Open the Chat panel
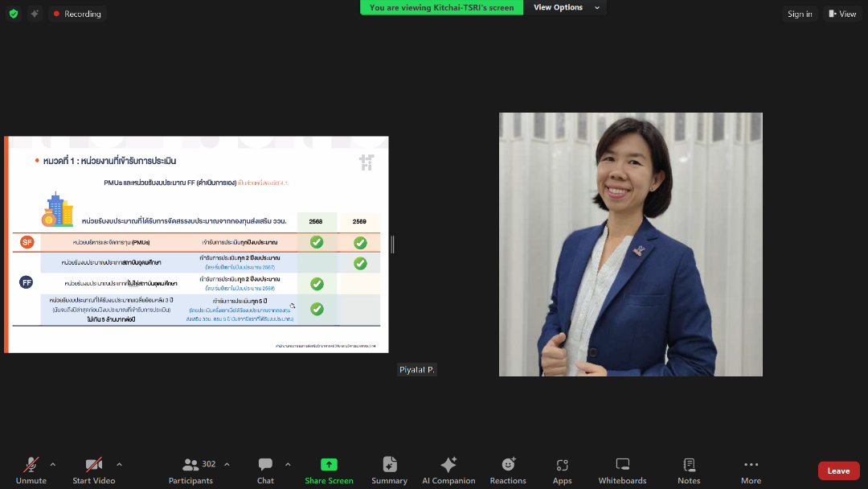 [x=265, y=471]
